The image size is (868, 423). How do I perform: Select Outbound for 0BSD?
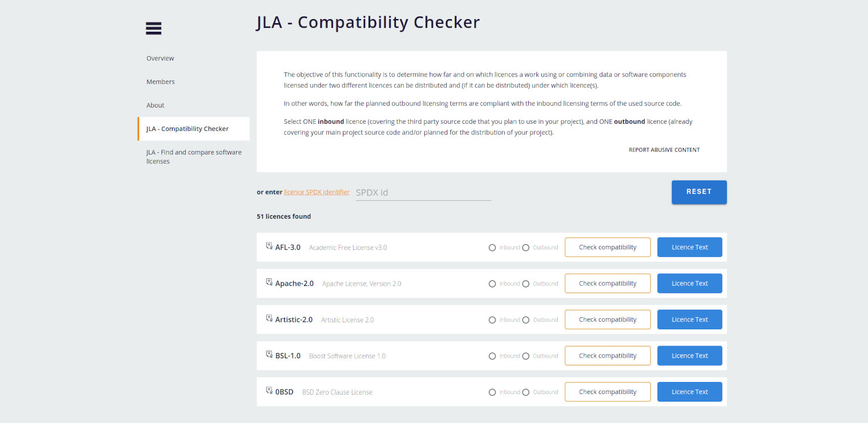point(526,392)
